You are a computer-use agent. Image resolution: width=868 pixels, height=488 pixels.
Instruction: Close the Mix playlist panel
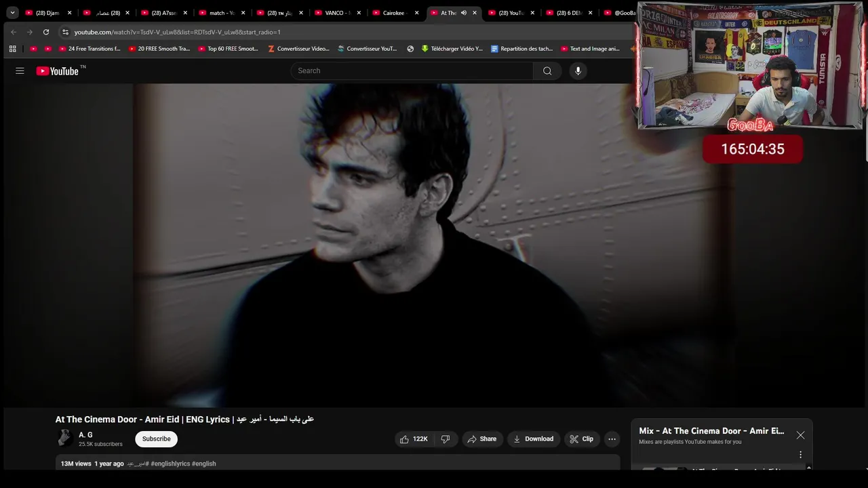[x=801, y=435]
